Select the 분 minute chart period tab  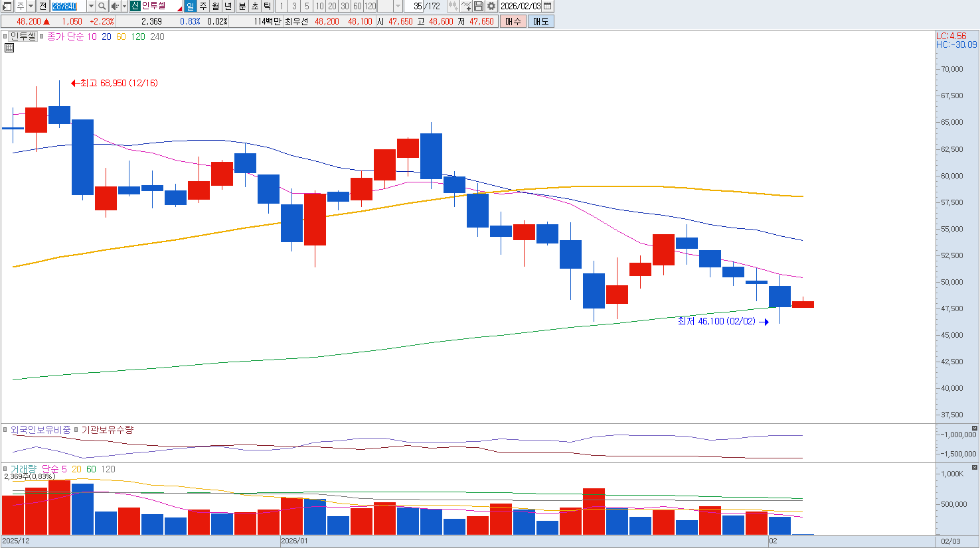tap(242, 6)
